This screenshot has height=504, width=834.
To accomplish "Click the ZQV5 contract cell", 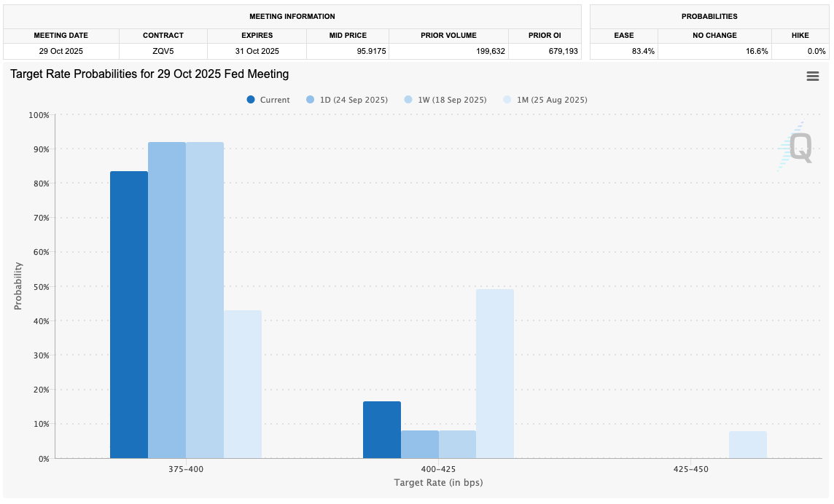I will (163, 51).
